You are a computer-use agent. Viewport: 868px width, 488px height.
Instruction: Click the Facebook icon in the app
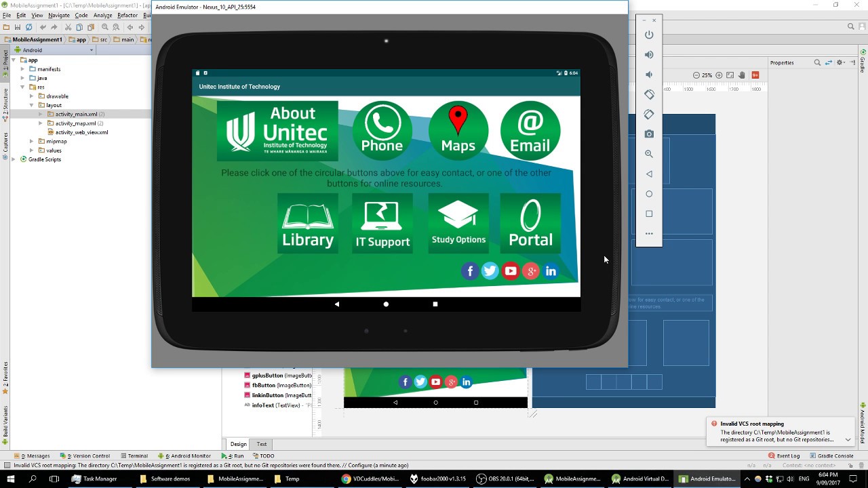470,270
